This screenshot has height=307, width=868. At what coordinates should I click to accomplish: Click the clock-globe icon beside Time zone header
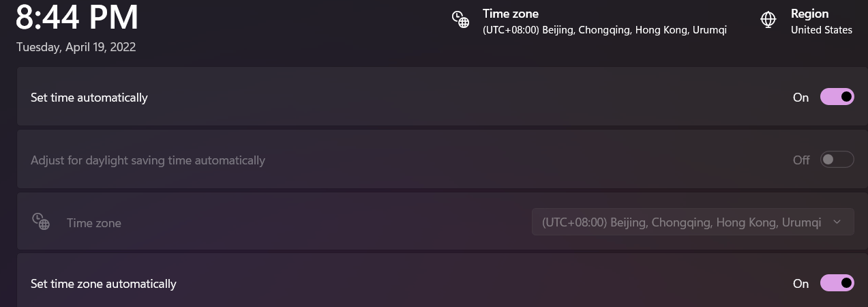(x=461, y=20)
